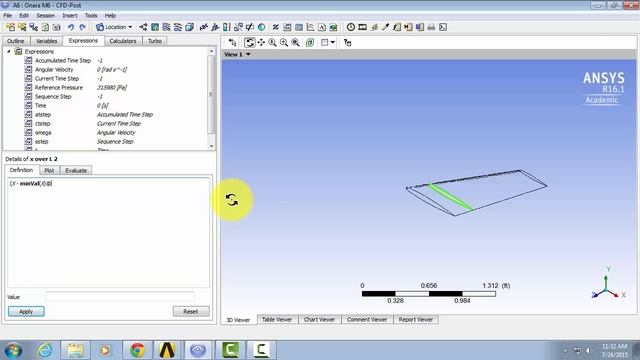
Task: Open the File menu
Action: pyautogui.click(x=7, y=16)
